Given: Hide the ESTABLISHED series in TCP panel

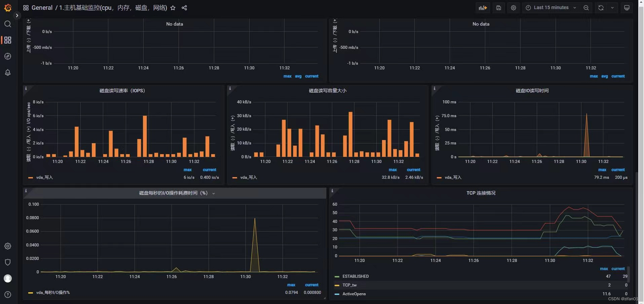Looking at the screenshot, I should pos(355,276).
